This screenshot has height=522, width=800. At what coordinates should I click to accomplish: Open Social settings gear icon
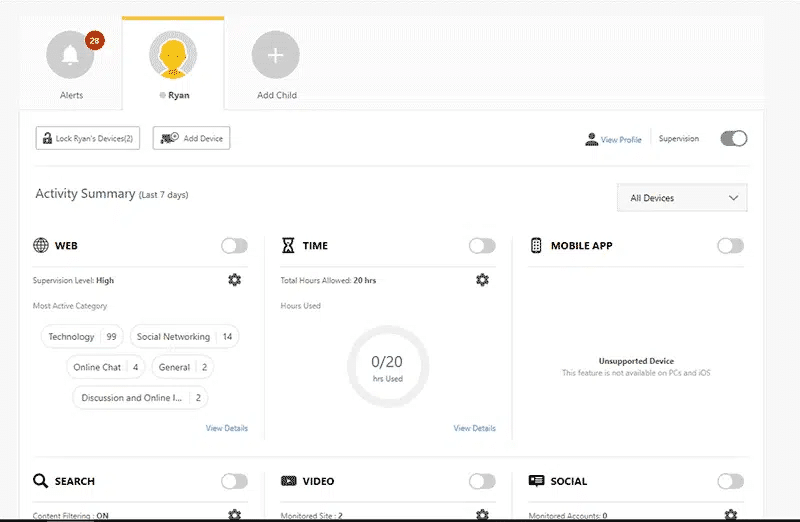click(730, 514)
